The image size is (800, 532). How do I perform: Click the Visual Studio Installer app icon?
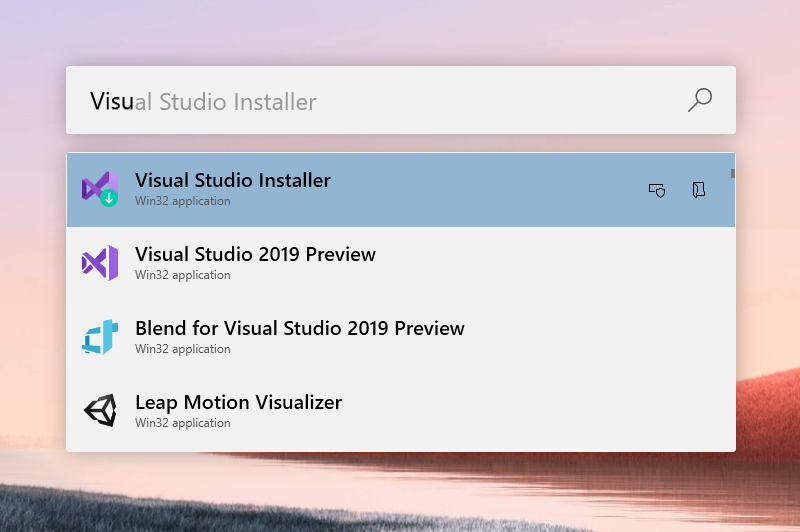tap(100, 189)
